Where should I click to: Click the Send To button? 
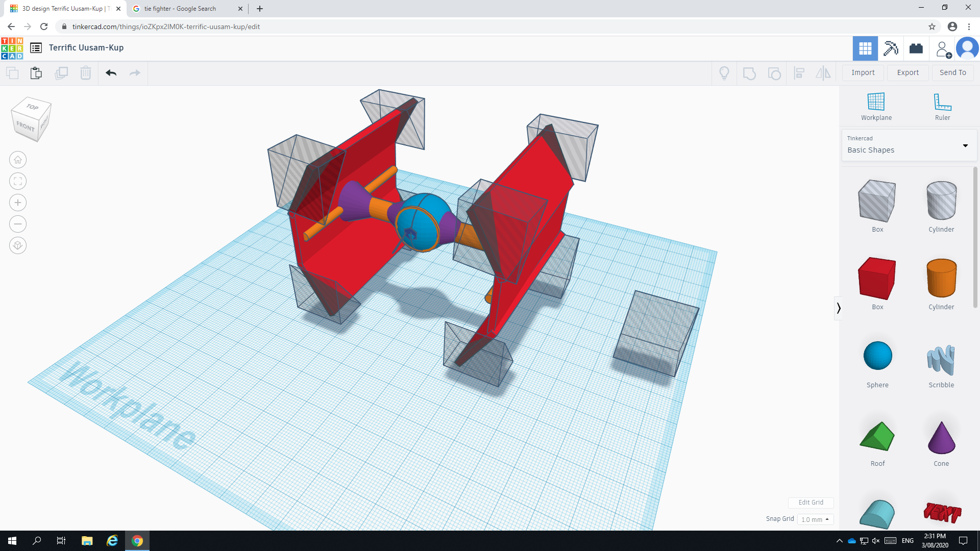pos(953,72)
